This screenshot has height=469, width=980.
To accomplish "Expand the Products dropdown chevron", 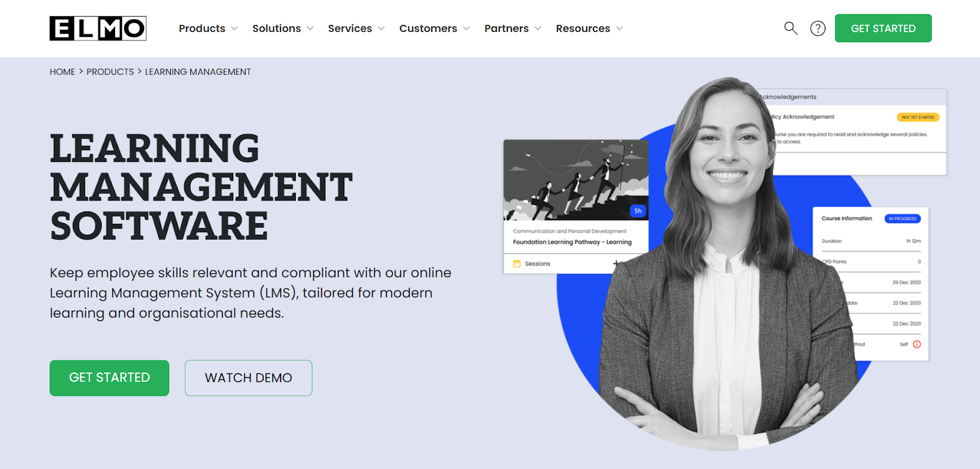I will click(235, 29).
